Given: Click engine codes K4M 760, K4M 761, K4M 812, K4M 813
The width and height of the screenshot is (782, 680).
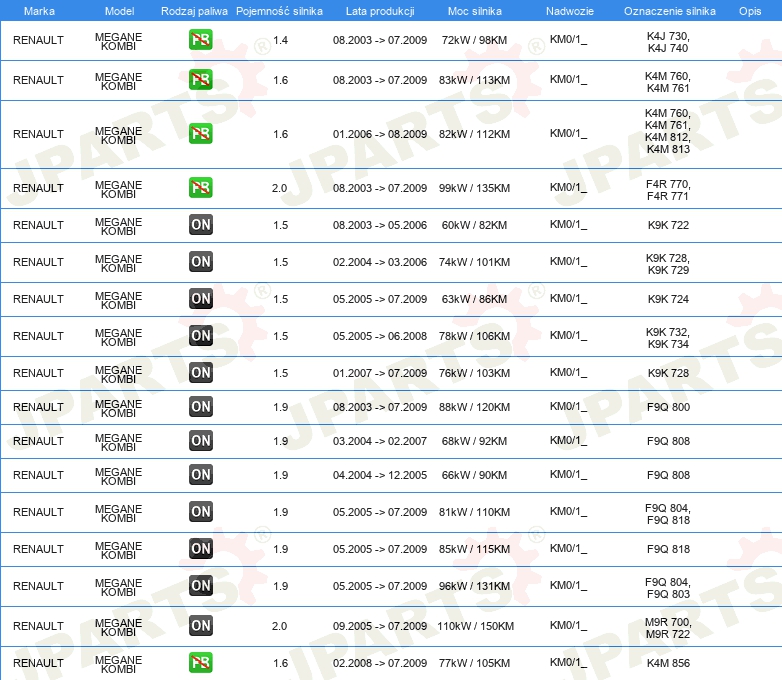Looking at the screenshot, I should pos(668,131).
